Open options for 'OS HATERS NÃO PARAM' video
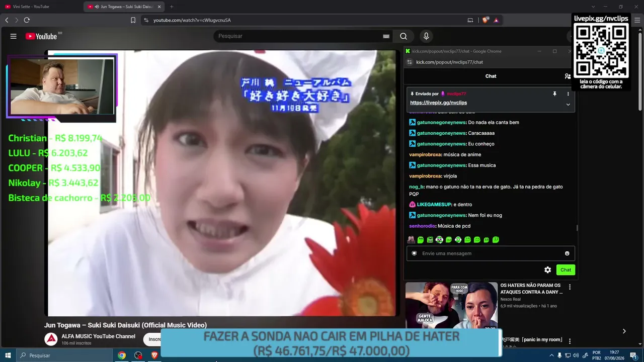The image size is (644, 362). [570, 287]
